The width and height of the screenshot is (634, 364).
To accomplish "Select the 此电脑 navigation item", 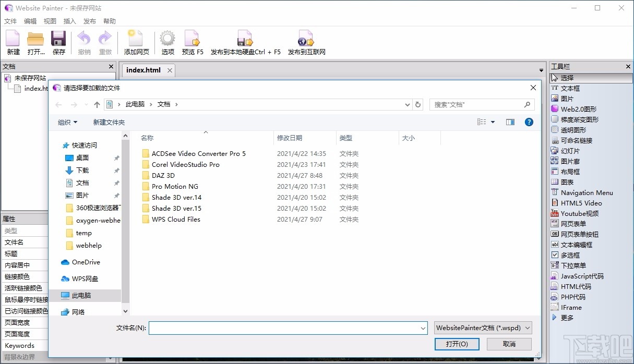I will (86, 295).
